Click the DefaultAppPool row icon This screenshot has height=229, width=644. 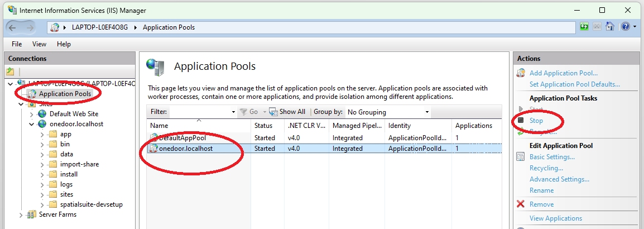[x=154, y=138]
